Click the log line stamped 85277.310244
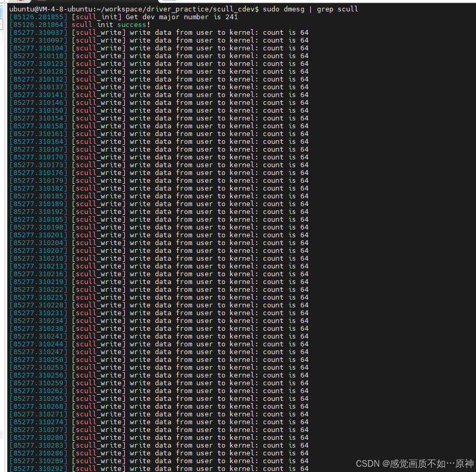Viewport: 476px width, 472px height. point(159,344)
